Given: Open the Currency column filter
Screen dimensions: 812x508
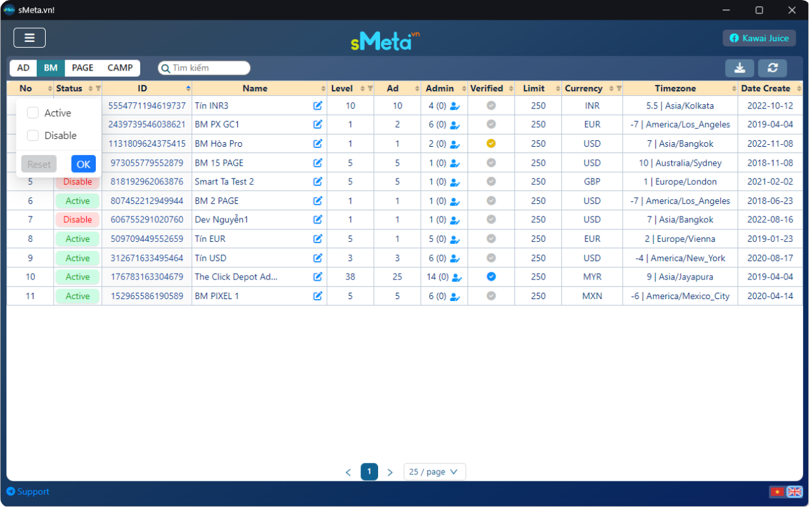Looking at the screenshot, I should point(619,88).
